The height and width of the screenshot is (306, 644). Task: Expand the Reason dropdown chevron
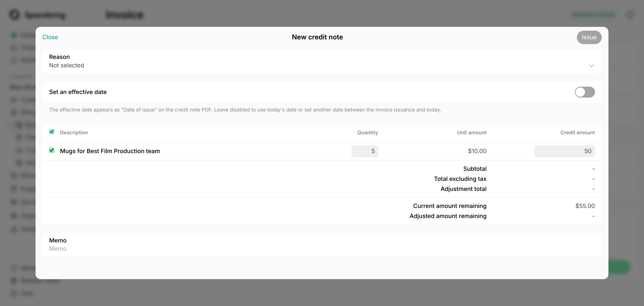pyautogui.click(x=591, y=66)
